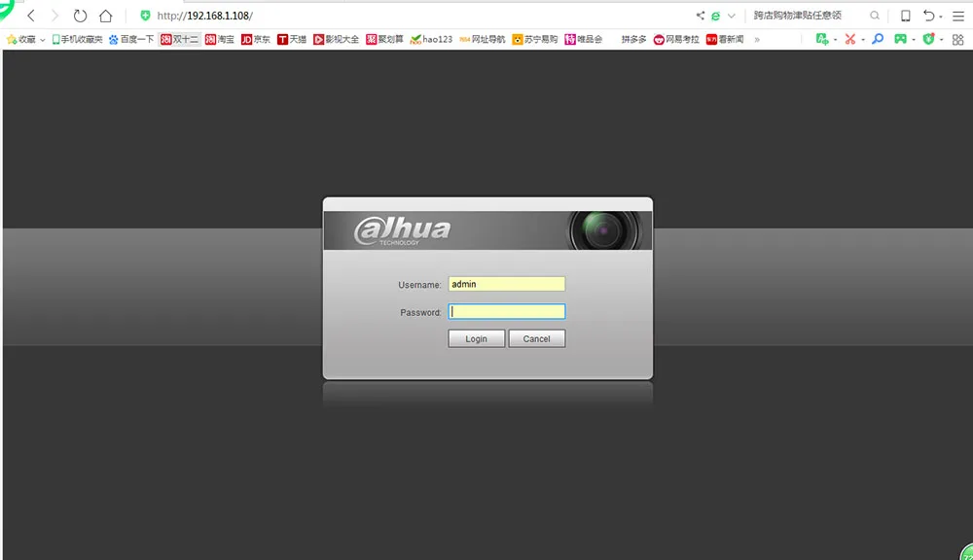Open the undo closed tab dropdown arrow
Viewport: 973px width, 560px height.
point(941,17)
